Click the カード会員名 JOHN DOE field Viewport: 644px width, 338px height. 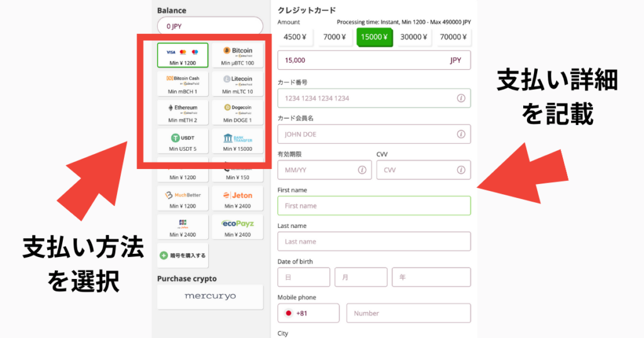point(374,134)
